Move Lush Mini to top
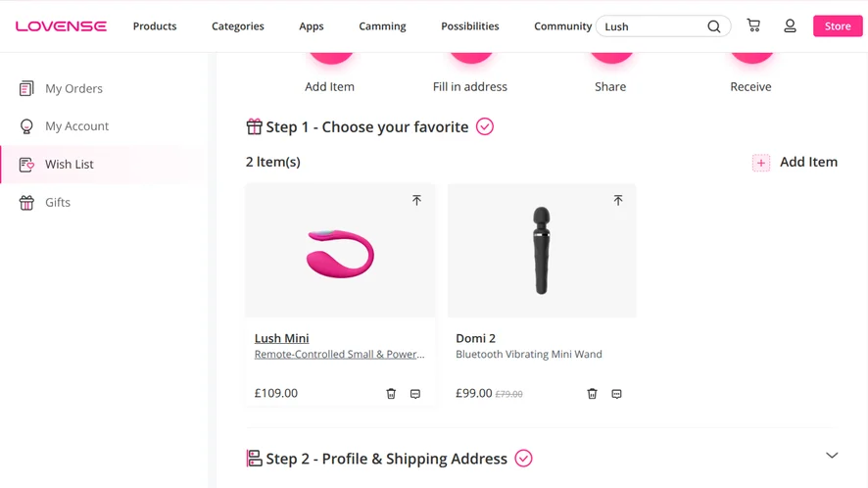Viewport: 868px width, 488px height. tap(416, 200)
